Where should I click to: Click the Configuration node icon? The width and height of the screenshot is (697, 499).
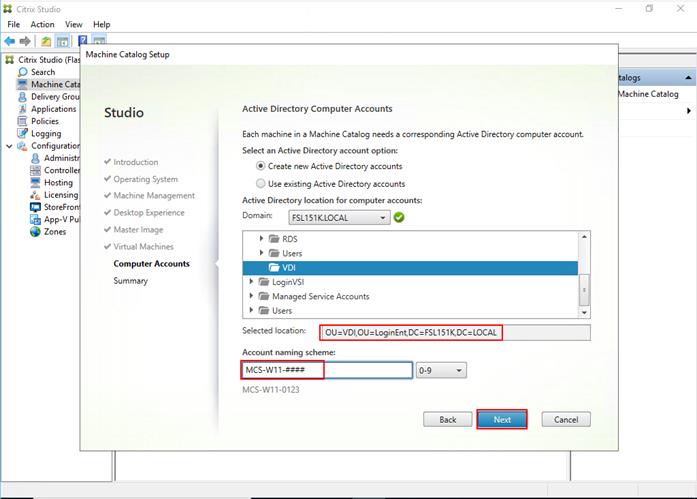tap(22, 146)
